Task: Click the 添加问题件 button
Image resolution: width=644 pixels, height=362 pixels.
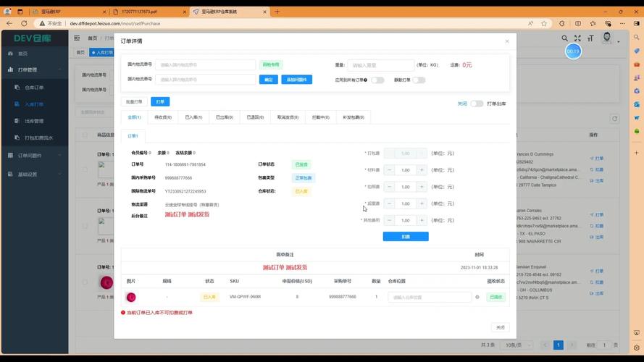Action: 296,80
